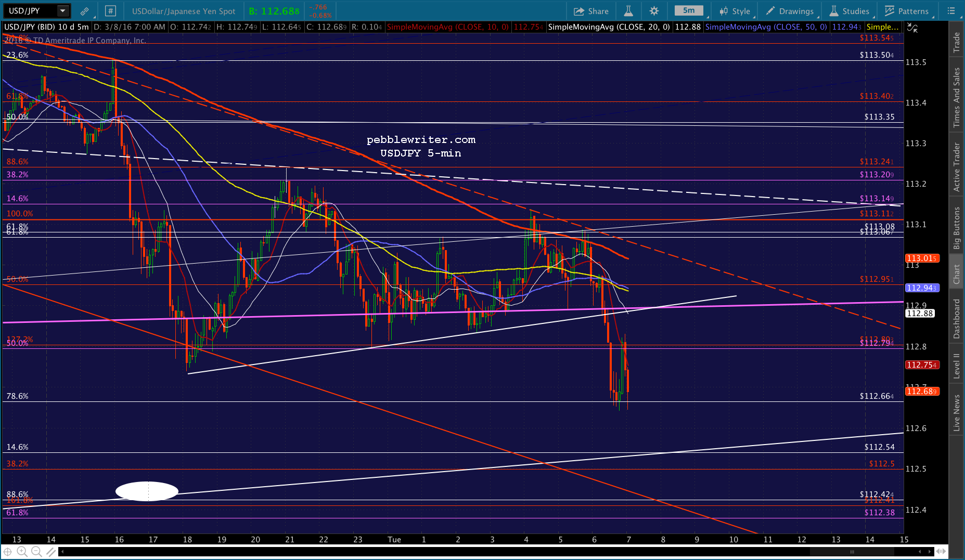Show the Level II side panel
Screen dimensions: 965x560
(x=956, y=366)
